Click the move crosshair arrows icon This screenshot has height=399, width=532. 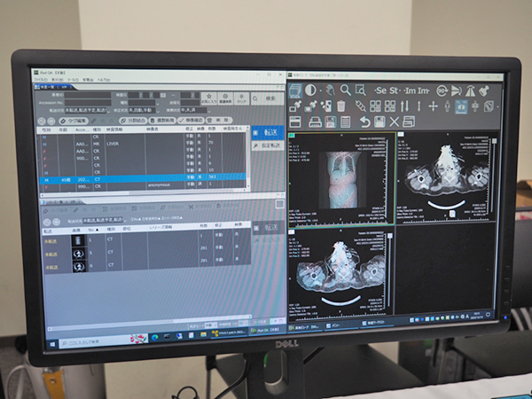[x=433, y=106]
